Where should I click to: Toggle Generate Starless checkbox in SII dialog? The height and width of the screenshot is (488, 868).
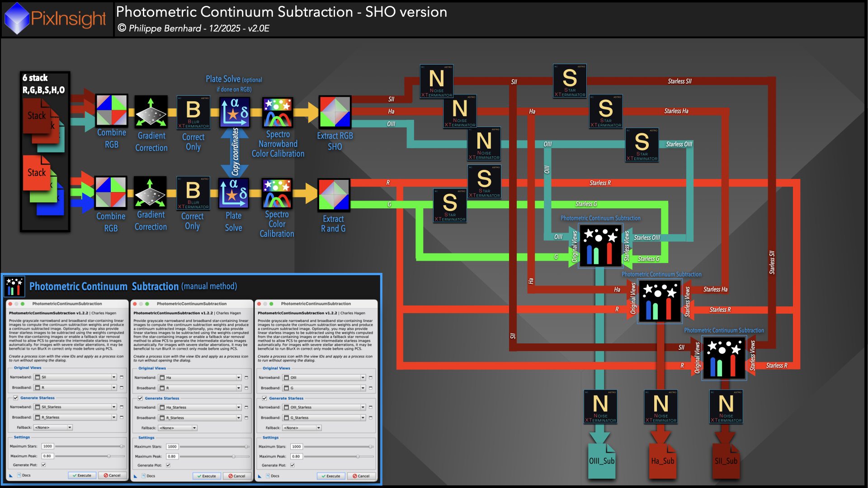[x=16, y=398]
